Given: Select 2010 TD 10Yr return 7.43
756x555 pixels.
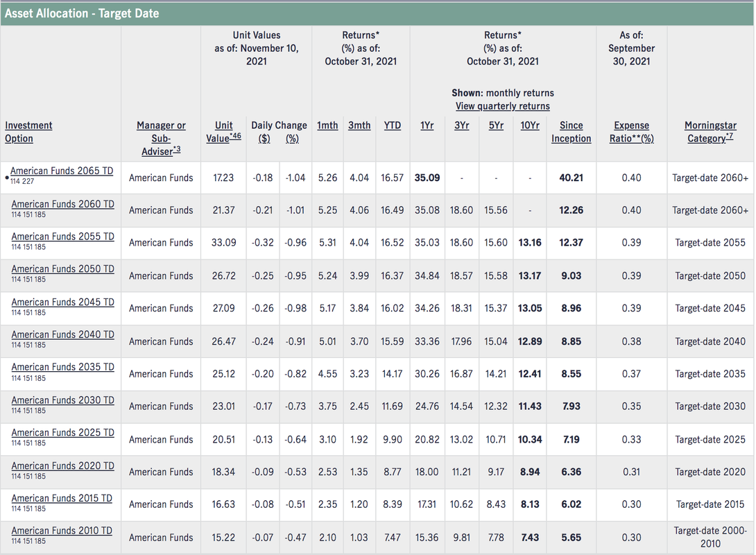Looking at the screenshot, I should coord(530,537).
